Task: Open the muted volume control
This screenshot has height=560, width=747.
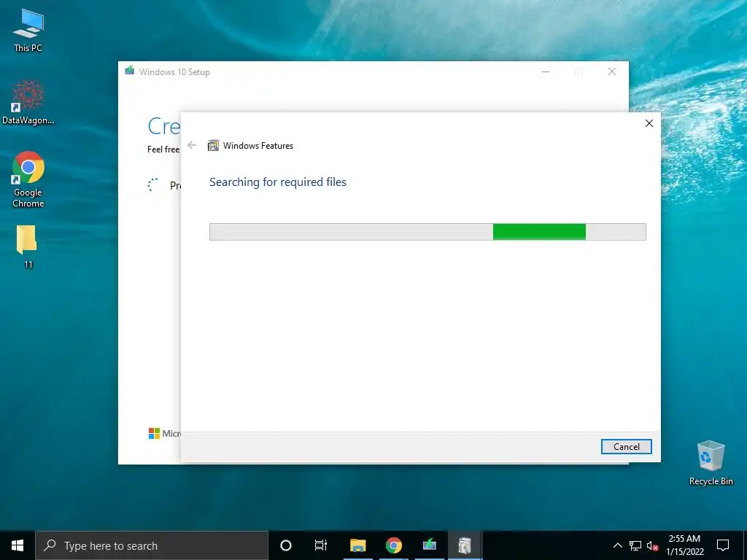Action: pos(653,545)
